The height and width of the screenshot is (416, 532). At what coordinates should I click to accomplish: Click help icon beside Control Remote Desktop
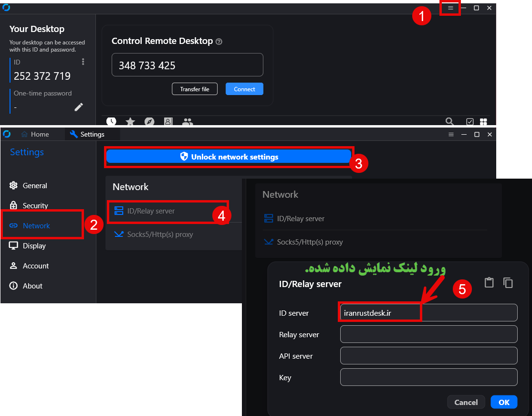[219, 42]
